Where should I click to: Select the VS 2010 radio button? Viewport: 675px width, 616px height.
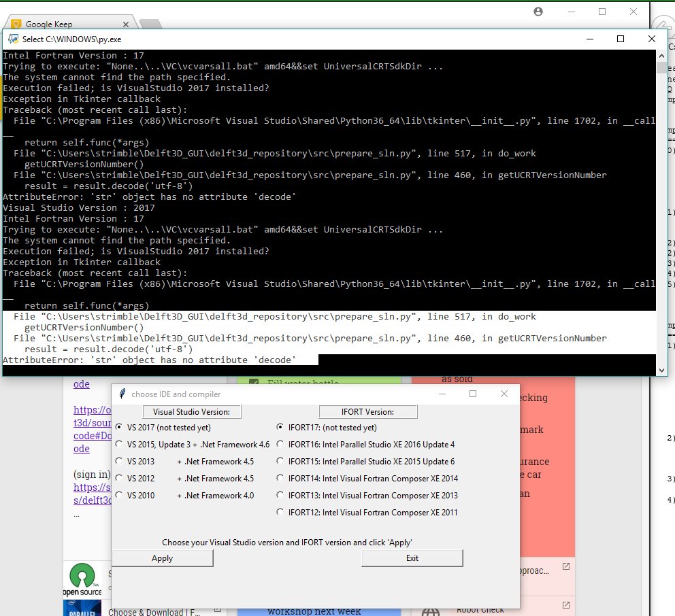pos(119,495)
